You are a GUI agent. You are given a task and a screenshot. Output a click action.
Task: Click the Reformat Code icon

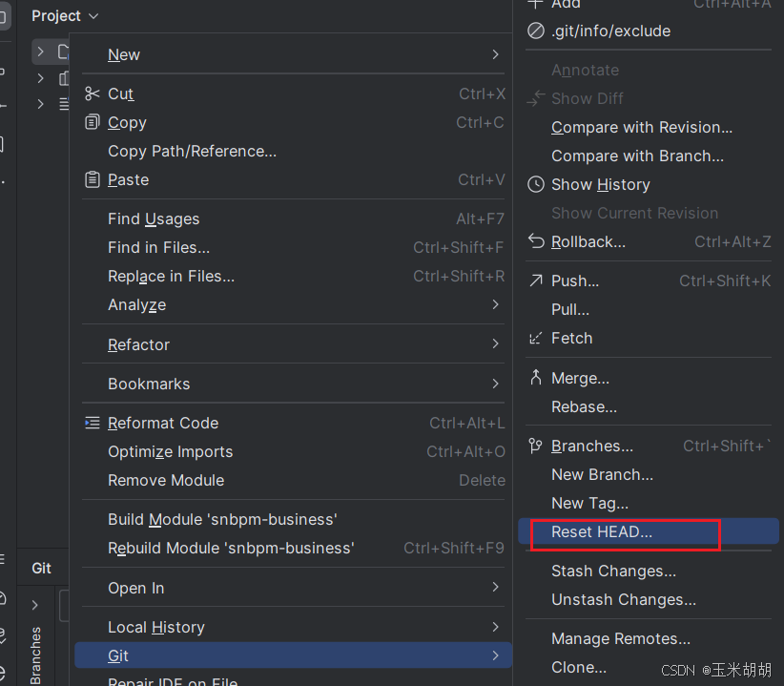(92, 423)
